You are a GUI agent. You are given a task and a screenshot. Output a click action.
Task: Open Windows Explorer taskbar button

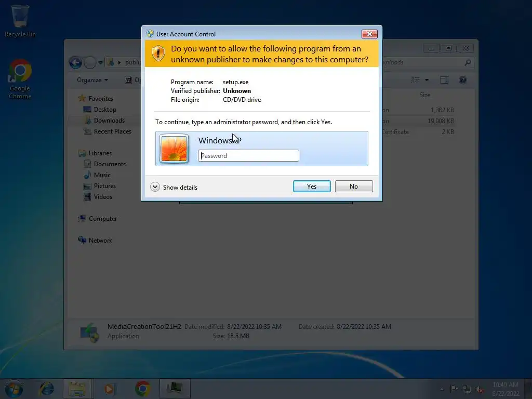click(x=77, y=389)
